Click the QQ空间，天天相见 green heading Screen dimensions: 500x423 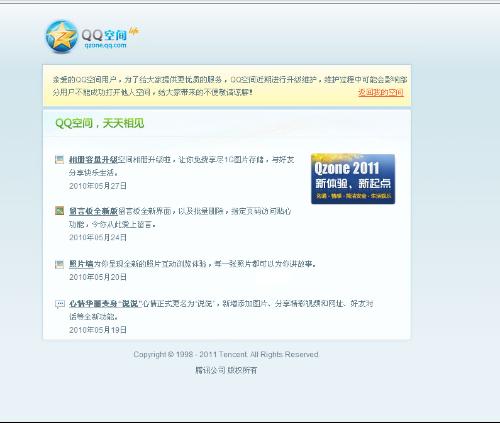pos(100,123)
